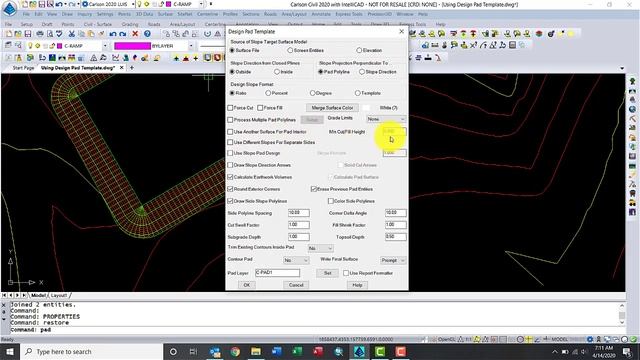The height and width of the screenshot is (360, 640).
Task: Click the Cut scissors icon
Action: click(x=71, y=34)
